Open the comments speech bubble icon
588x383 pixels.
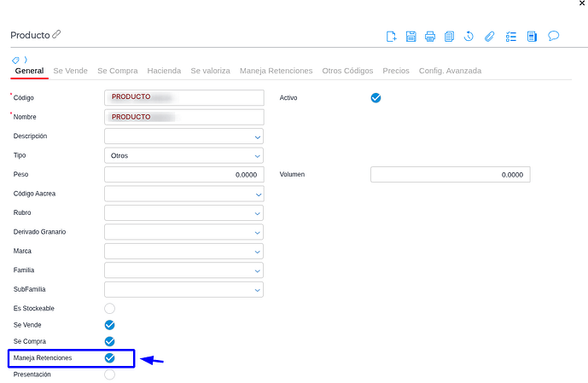(x=553, y=36)
